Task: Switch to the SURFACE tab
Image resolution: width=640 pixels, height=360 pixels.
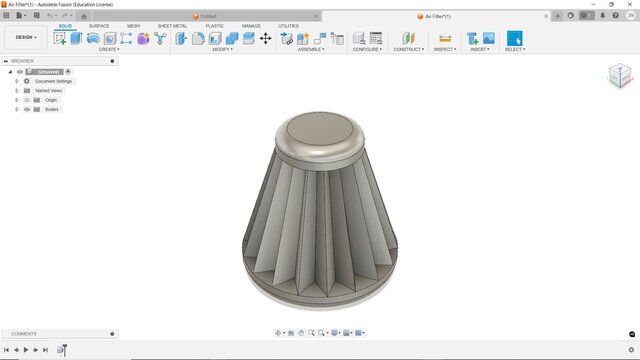Action: [x=99, y=26]
